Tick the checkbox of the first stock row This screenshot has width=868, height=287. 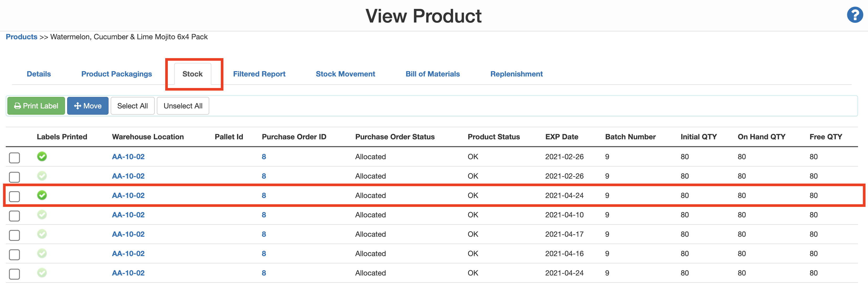pyautogui.click(x=14, y=157)
